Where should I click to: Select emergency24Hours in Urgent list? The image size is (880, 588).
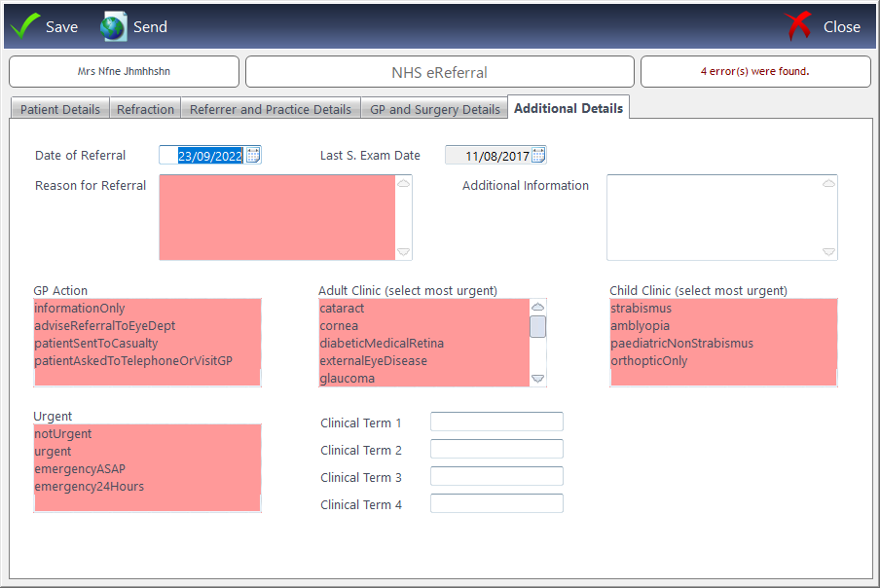click(147, 486)
